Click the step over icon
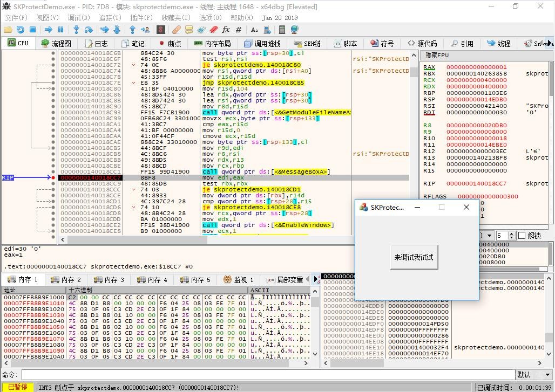This screenshot has height=392, width=555. click(x=89, y=30)
